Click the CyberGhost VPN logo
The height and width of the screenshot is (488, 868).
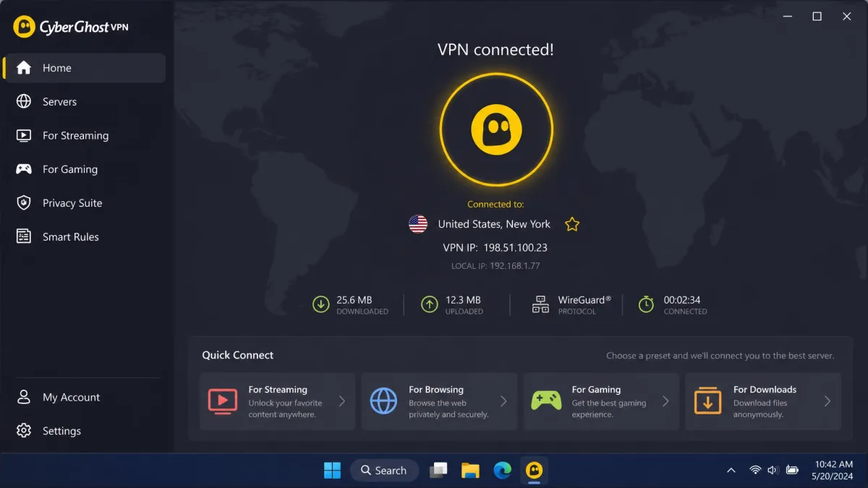click(x=71, y=27)
